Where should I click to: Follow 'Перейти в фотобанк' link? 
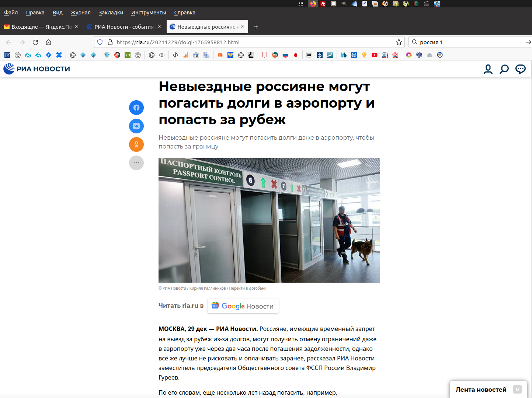pos(248,288)
